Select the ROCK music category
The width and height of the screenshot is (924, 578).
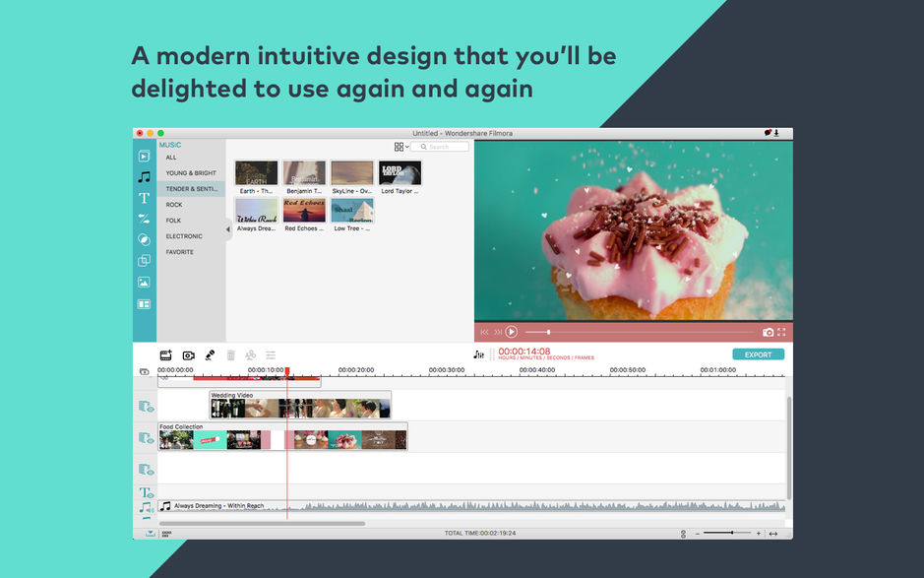pos(174,205)
